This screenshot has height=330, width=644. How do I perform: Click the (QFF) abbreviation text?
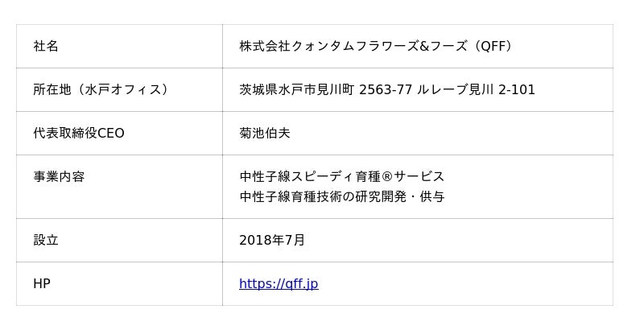pos(493,46)
